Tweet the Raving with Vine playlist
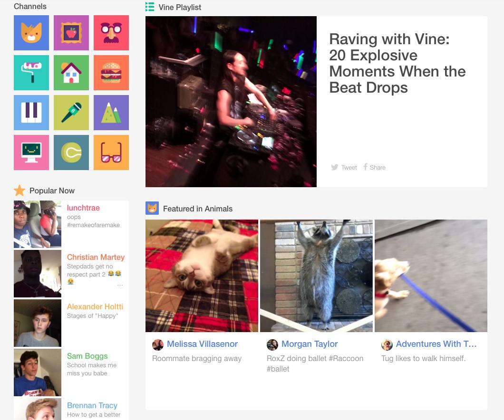The width and height of the screenshot is (504, 420). pyautogui.click(x=344, y=167)
